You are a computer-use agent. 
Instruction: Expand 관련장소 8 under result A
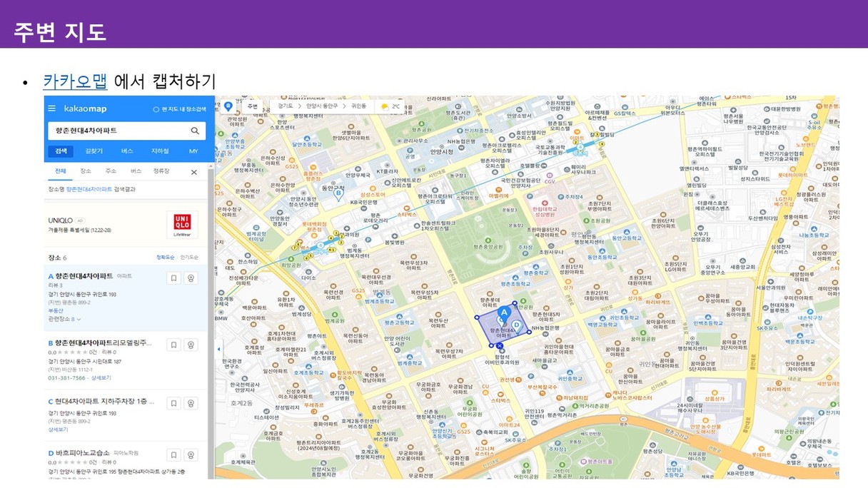click(x=64, y=319)
